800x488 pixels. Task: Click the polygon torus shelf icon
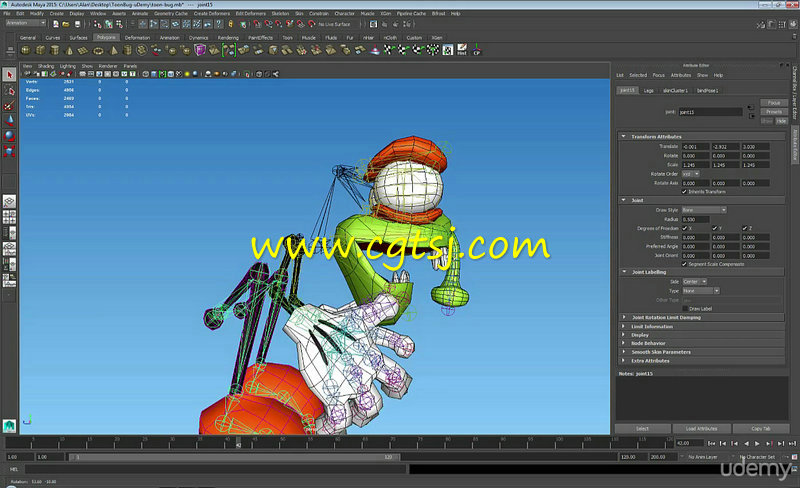coord(98,50)
